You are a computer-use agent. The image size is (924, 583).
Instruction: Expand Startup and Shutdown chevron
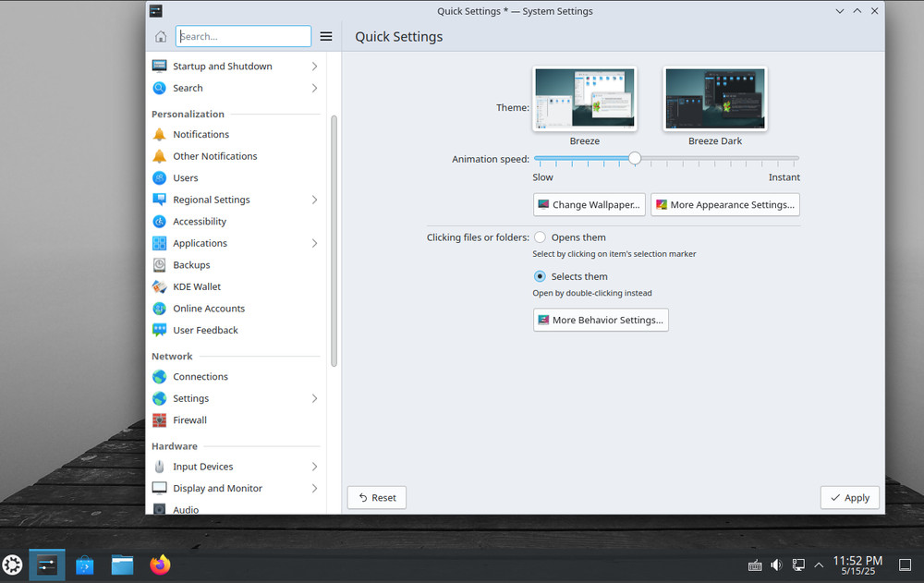(315, 66)
